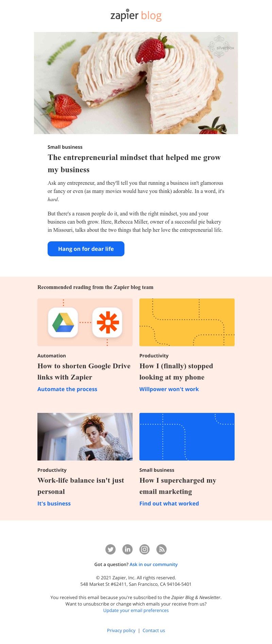Open the Automate the process link
Image resolution: width=272 pixels, height=644 pixels.
(x=67, y=389)
